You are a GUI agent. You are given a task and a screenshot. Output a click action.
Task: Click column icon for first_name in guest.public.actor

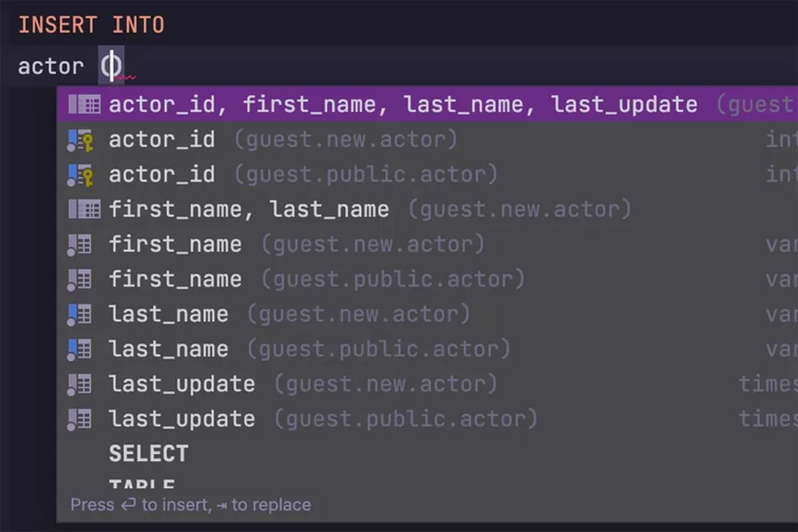[80, 279]
